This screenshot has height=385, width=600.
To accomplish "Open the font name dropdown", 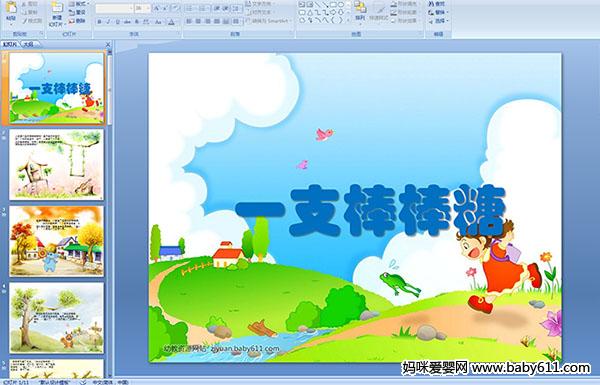I will click(x=115, y=8).
